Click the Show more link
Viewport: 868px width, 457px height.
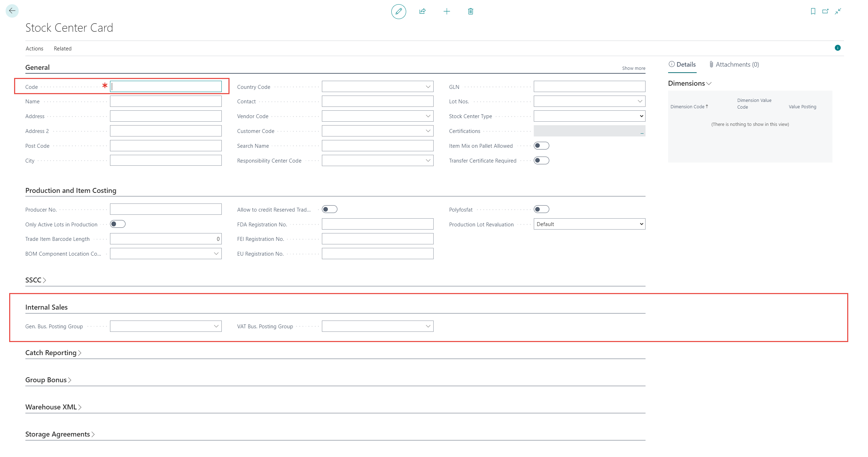point(633,68)
